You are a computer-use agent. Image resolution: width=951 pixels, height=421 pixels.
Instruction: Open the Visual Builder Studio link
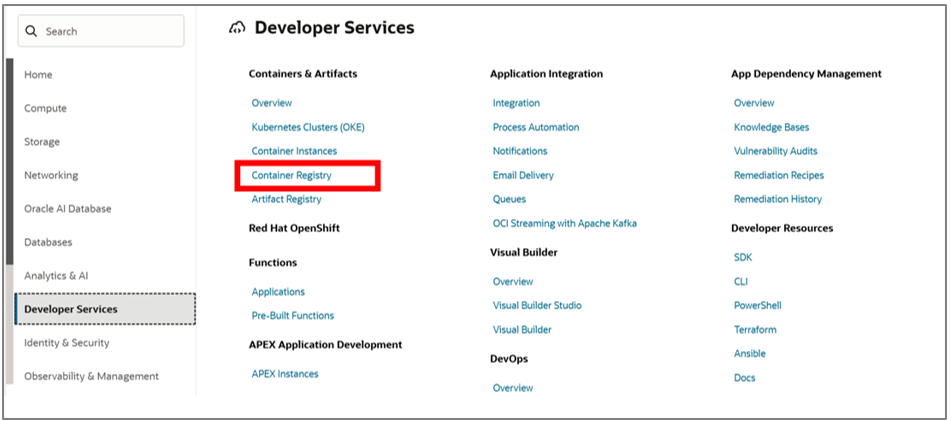point(537,305)
